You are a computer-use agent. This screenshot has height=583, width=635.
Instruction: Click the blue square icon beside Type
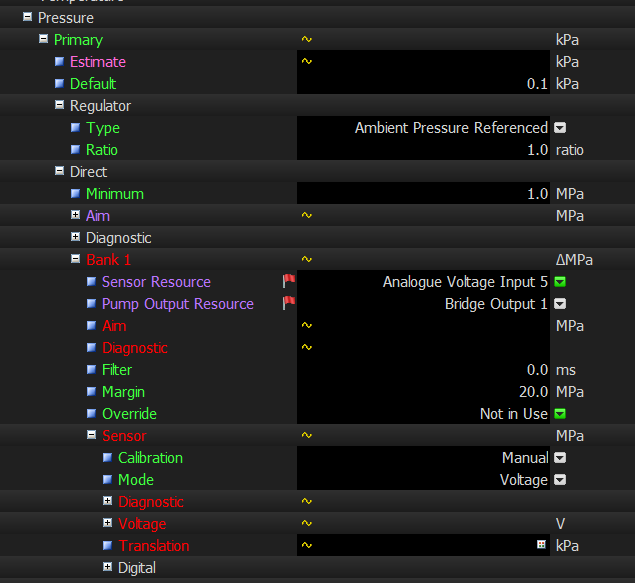point(75,127)
